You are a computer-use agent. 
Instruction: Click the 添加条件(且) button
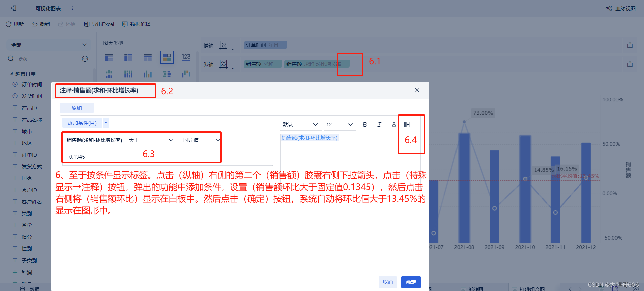click(82, 123)
